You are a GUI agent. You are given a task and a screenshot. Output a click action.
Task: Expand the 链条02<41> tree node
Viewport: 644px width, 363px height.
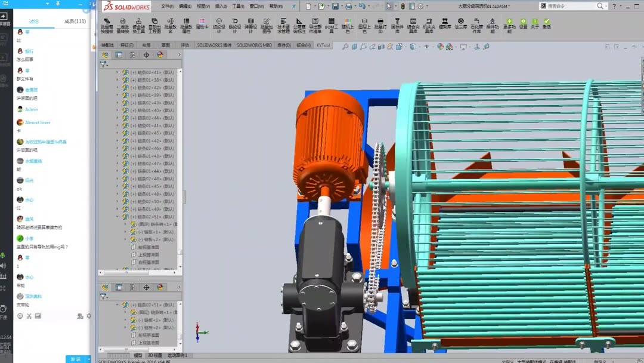click(x=117, y=72)
